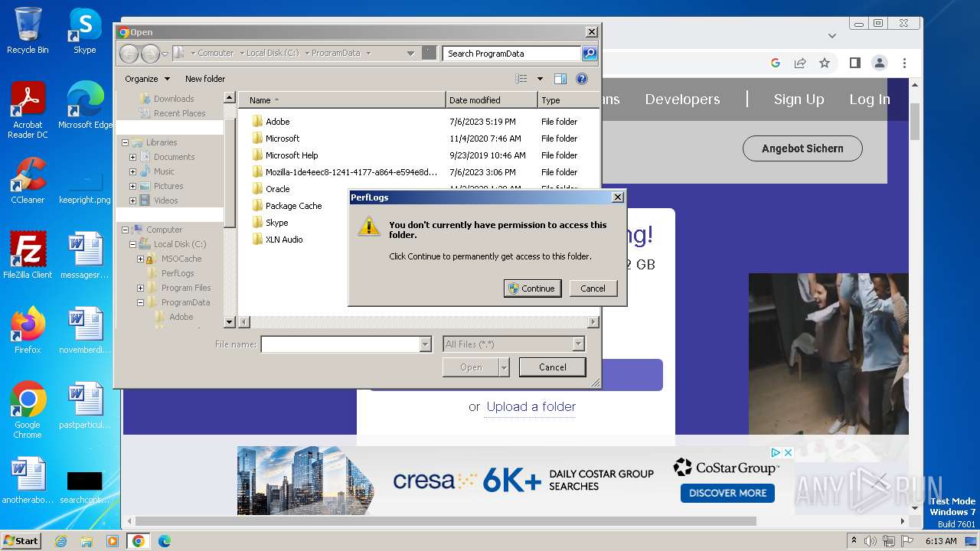This screenshot has width=980, height=551.
Task: Toggle the preview pane icon
Action: click(x=560, y=79)
